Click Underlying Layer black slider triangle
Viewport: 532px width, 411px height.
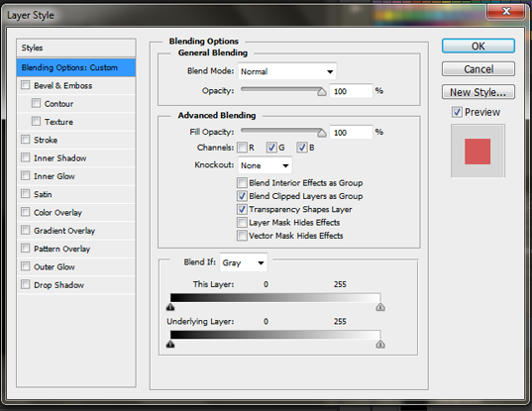click(x=170, y=345)
